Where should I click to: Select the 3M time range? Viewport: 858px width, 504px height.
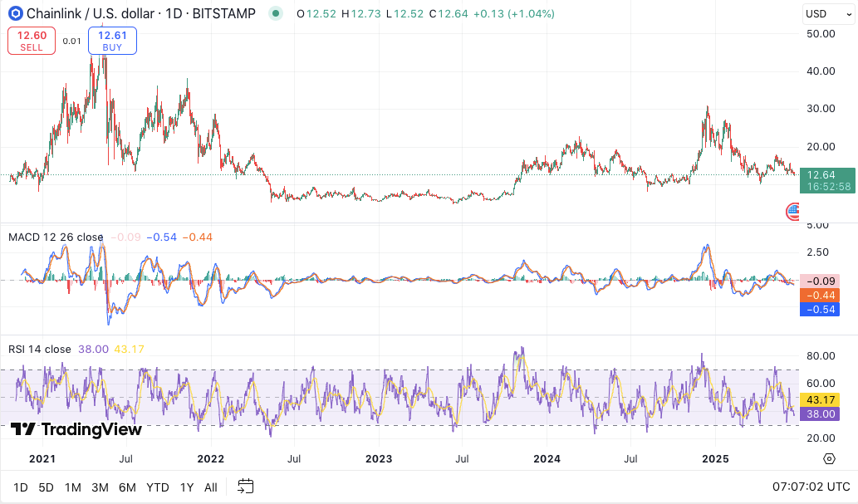point(100,487)
